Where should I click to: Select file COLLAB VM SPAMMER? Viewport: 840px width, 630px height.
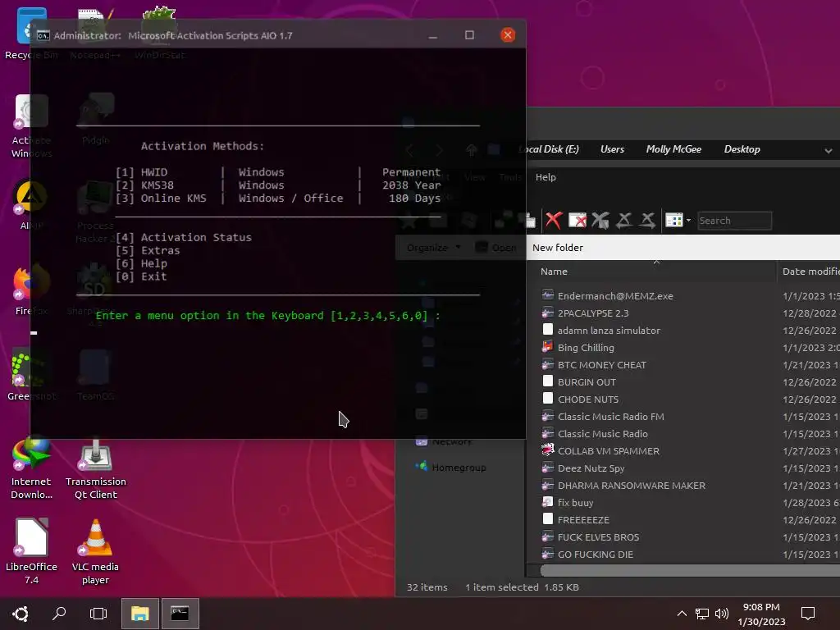pyautogui.click(x=608, y=451)
